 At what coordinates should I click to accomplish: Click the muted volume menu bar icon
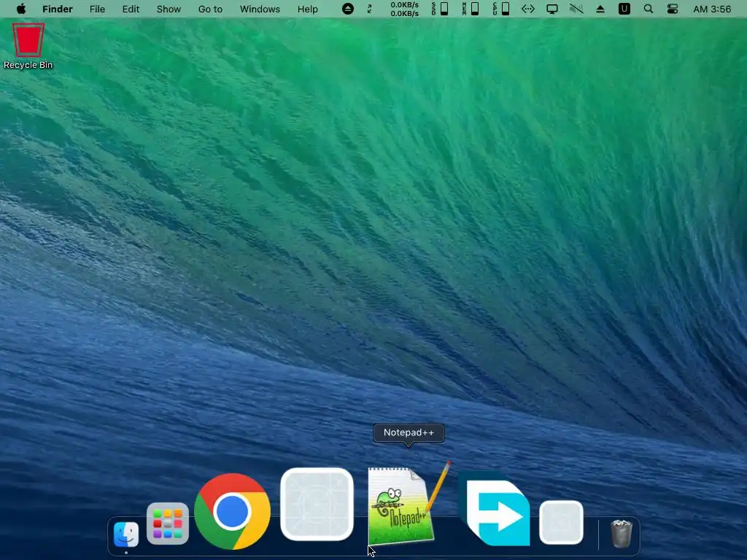(x=576, y=9)
